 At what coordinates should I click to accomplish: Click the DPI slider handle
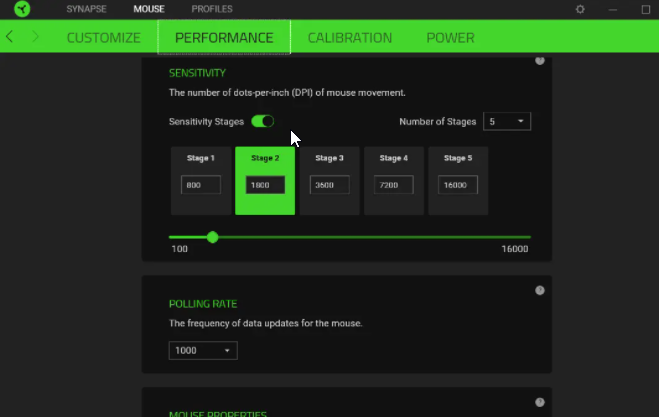[x=213, y=237]
